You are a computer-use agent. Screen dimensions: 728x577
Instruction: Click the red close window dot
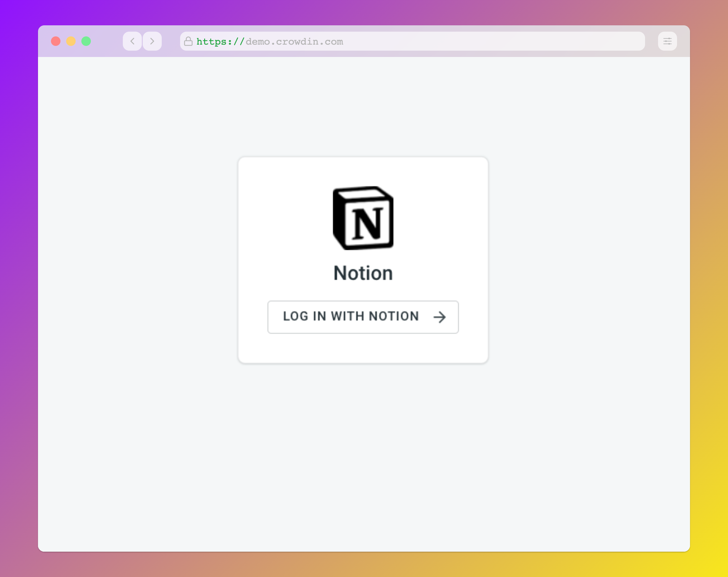pyautogui.click(x=56, y=41)
